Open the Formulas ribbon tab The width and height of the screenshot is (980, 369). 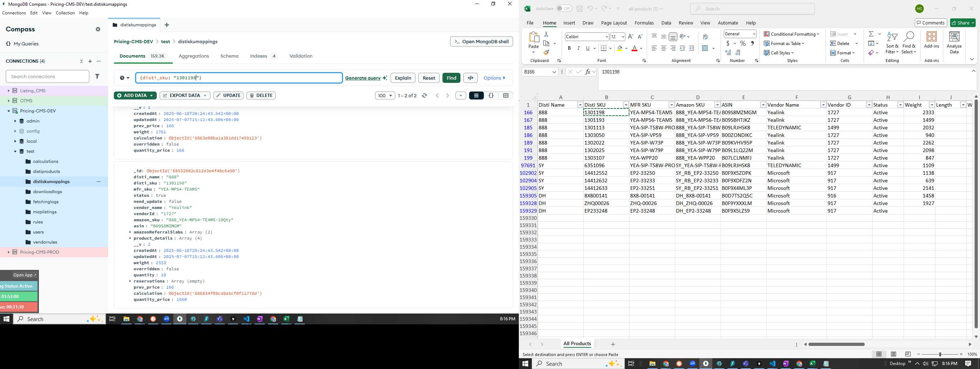pos(644,23)
